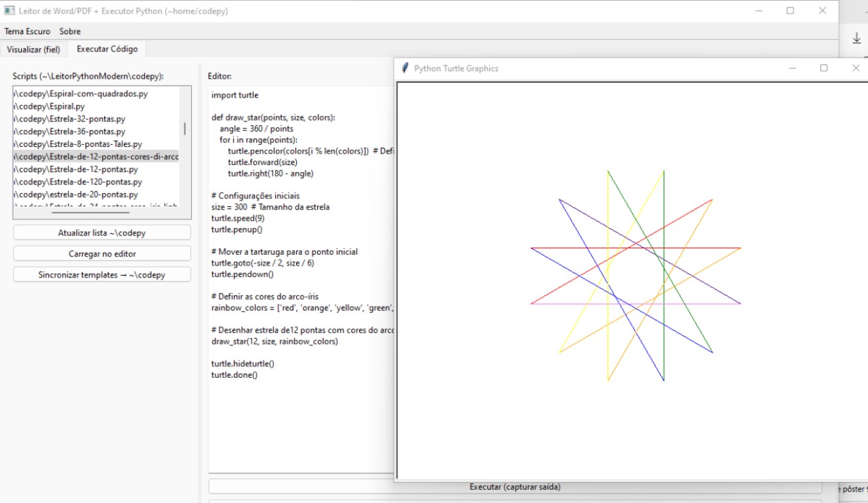868x503 pixels.
Task: Click Sincronizar templates → ~\codepy
Action: [102, 275]
